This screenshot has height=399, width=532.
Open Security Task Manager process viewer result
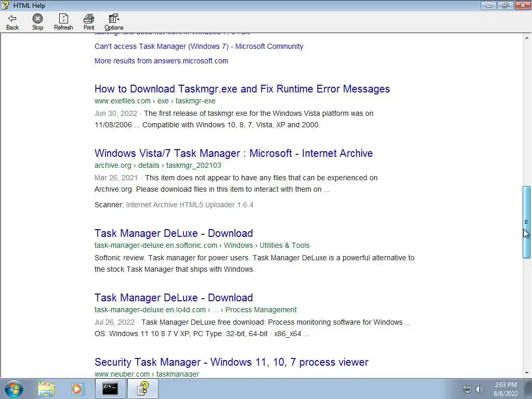coord(231,362)
